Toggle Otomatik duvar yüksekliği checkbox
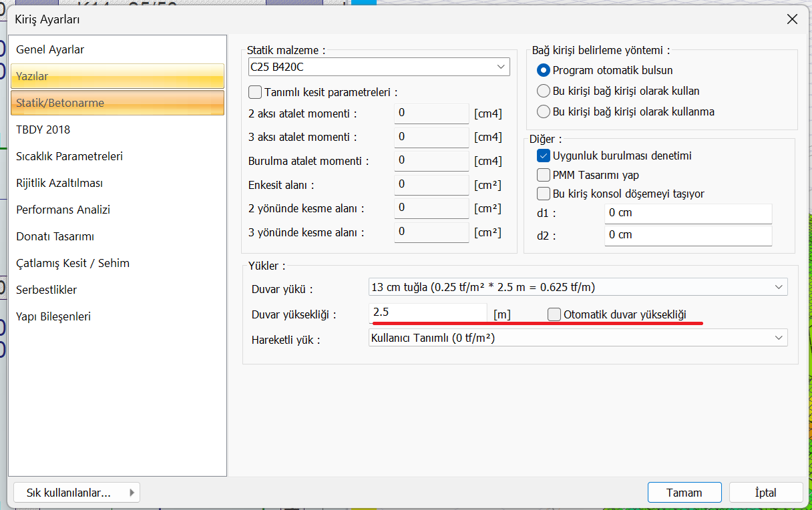Screen dimensions: 812x510 [x=554, y=314]
